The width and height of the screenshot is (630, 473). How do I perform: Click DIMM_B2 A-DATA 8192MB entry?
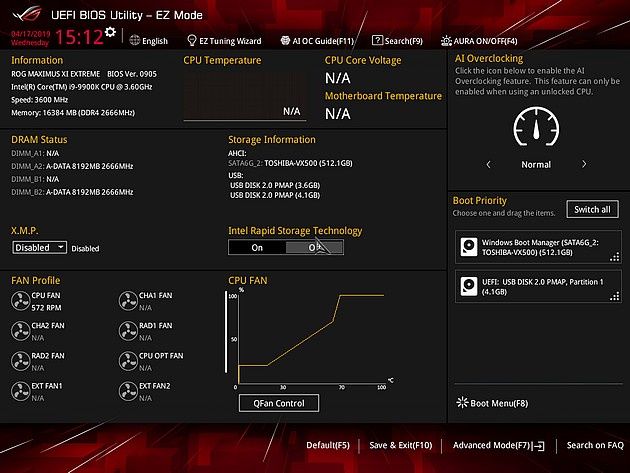(x=72, y=192)
